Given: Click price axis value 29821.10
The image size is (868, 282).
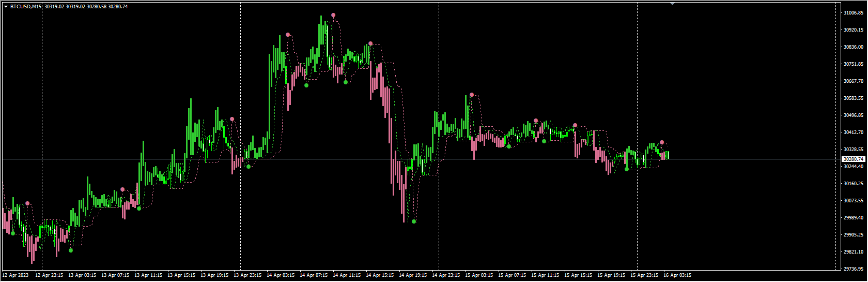Looking at the screenshot, I should click(854, 251).
